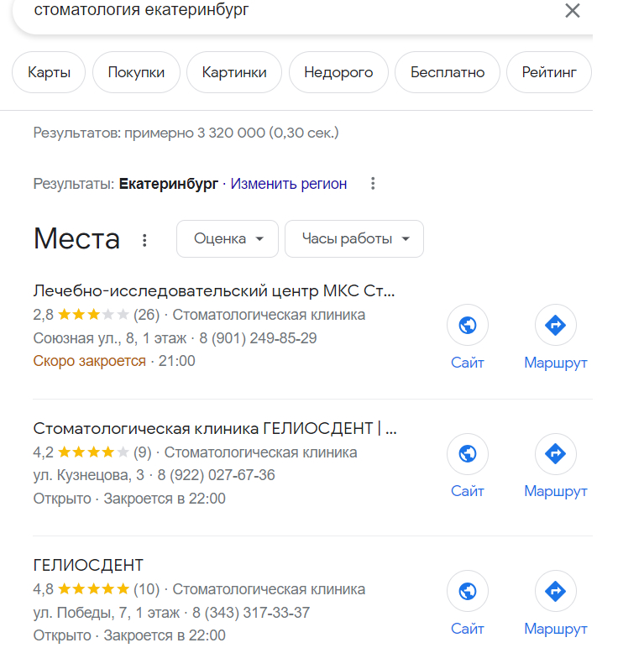The height and width of the screenshot is (648, 644).
Task: Apply the Рейтинг filter chip
Action: [549, 72]
